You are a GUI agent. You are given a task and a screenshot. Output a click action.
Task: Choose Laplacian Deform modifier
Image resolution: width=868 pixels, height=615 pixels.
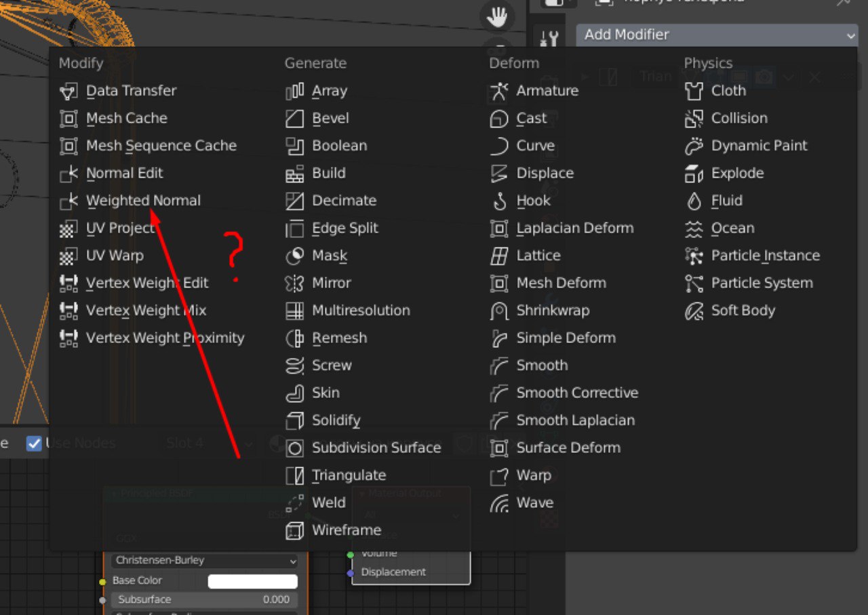click(x=575, y=229)
